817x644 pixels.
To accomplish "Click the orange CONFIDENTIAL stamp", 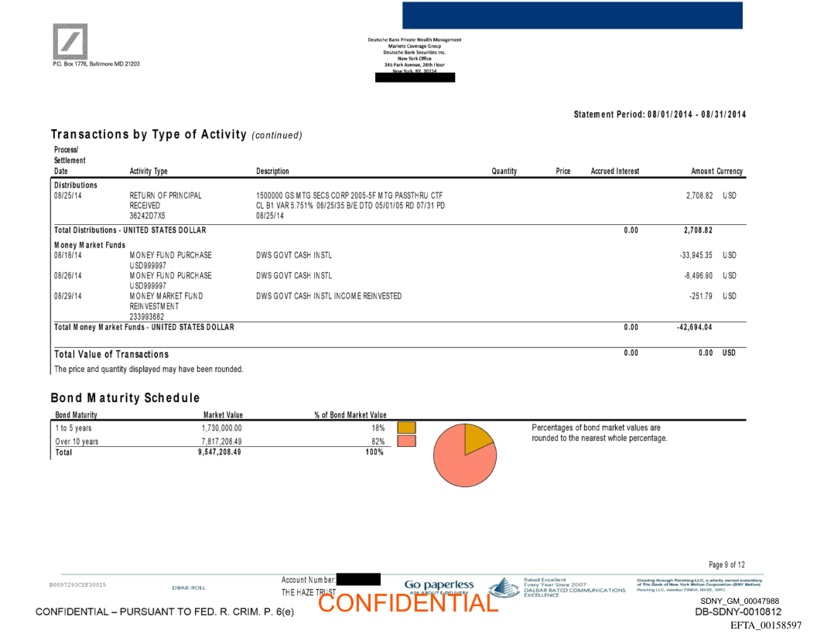I will 408,603.
